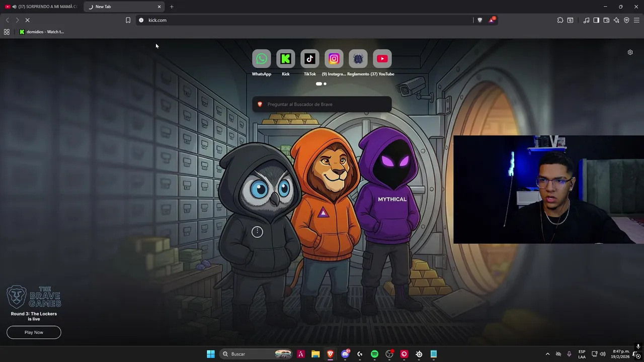The width and height of the screenshot is (644, 362).
Task: Open the network tray icon
Action: [x=594, y=354]
